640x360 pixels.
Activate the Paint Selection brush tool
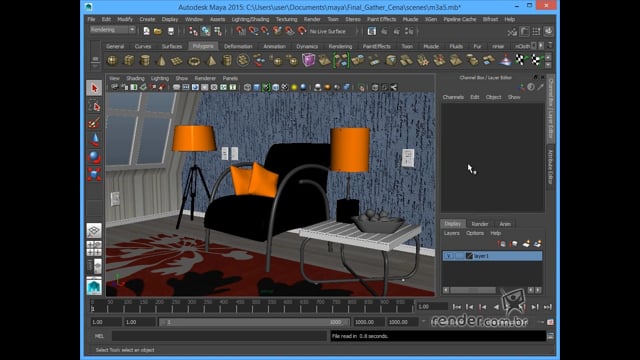coord(94,123)
